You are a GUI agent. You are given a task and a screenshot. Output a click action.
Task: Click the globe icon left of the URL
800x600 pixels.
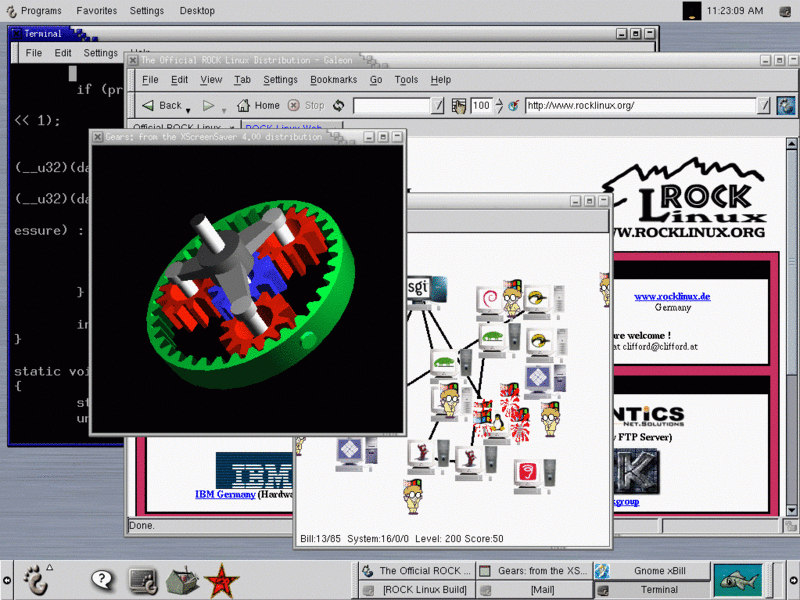(x=514, y=106)
